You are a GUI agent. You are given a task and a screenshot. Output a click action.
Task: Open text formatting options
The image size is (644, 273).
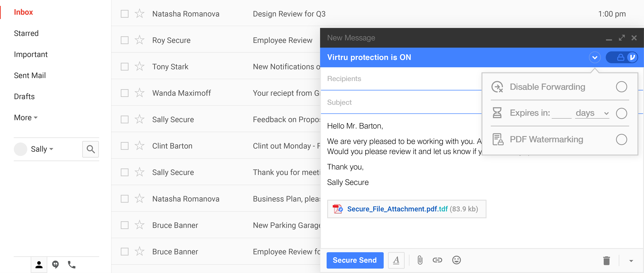396,260
